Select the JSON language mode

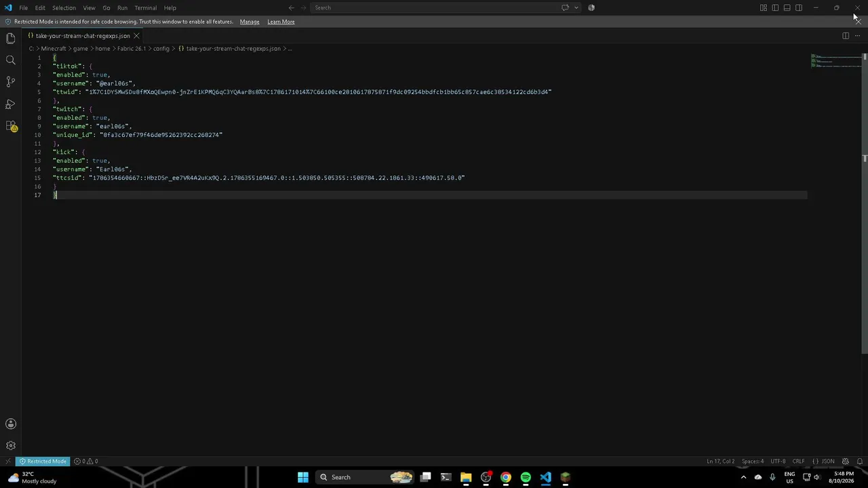[824, 462]
